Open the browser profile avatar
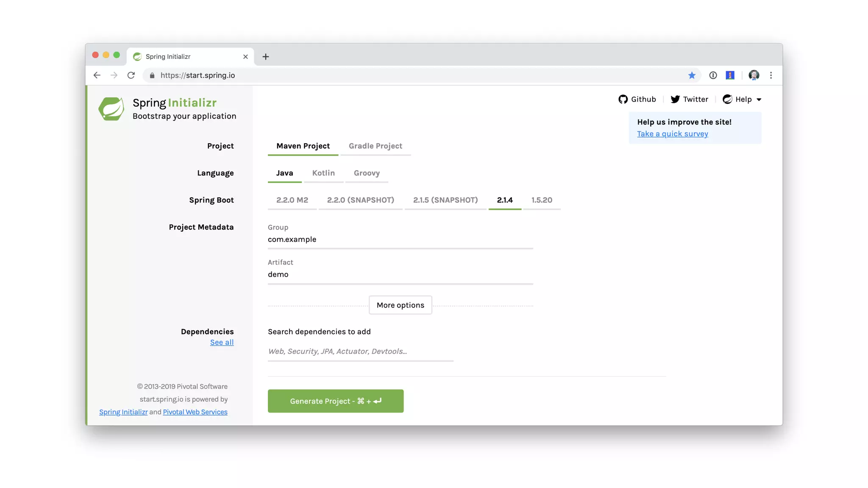The image size is (868, 488). click(754, 75)
